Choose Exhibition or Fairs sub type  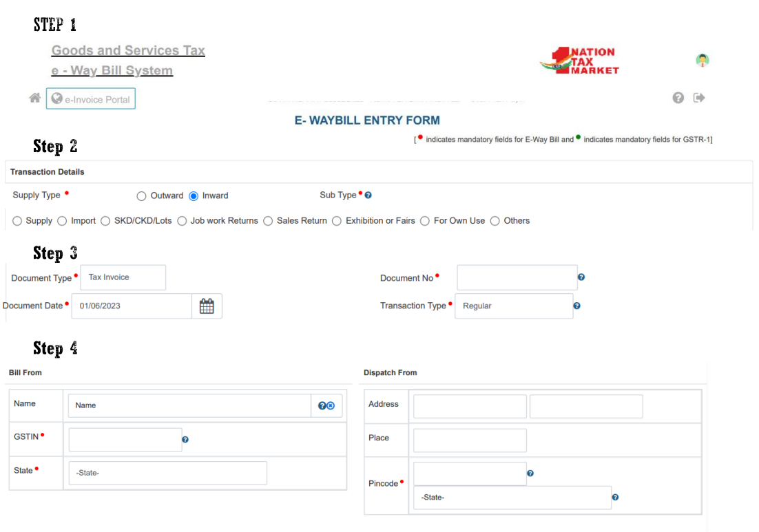(x=337, y=221)
